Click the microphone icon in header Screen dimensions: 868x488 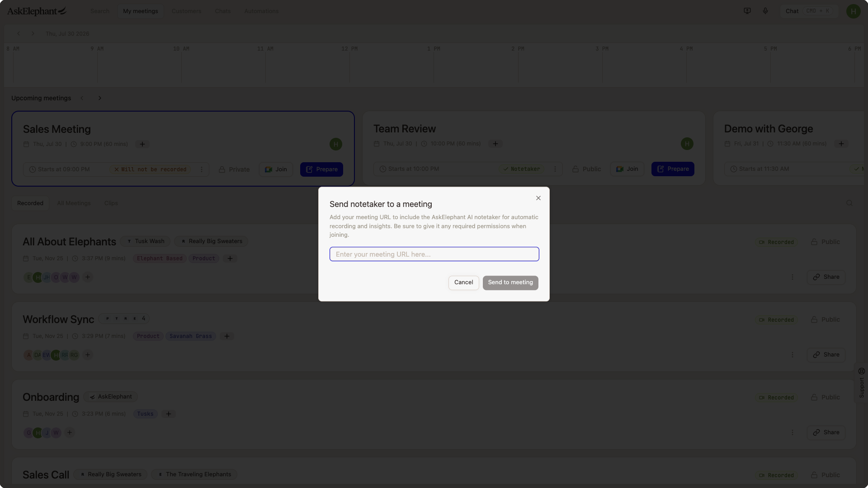coord(765,11)
